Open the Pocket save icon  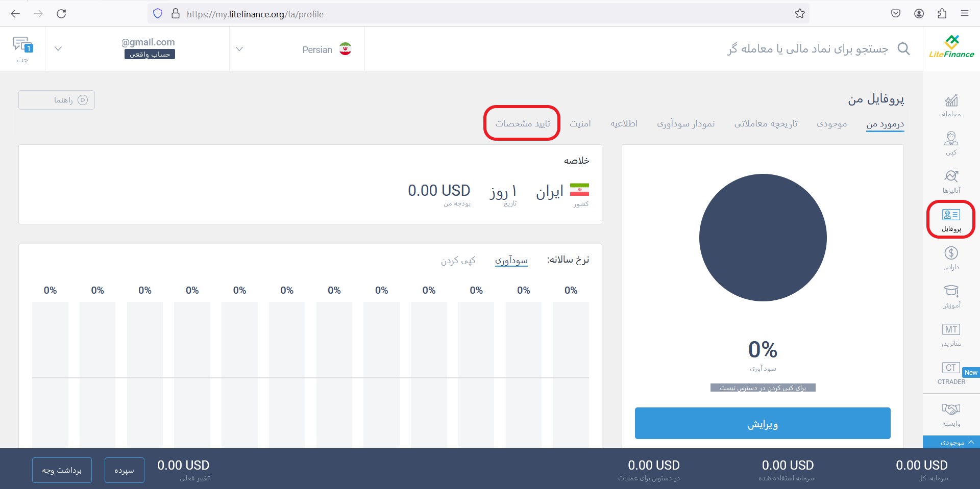pyautogui.click(x=896, y=14)
